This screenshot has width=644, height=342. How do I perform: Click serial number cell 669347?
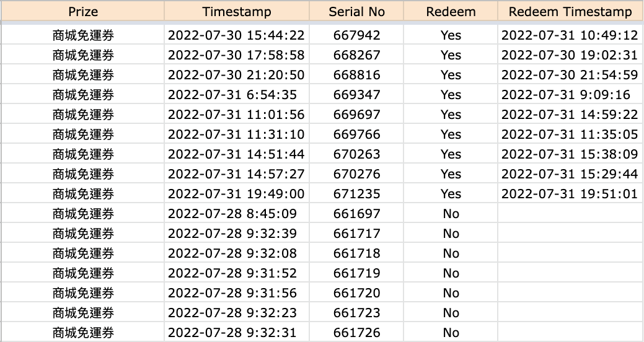[x=356, y=95]
